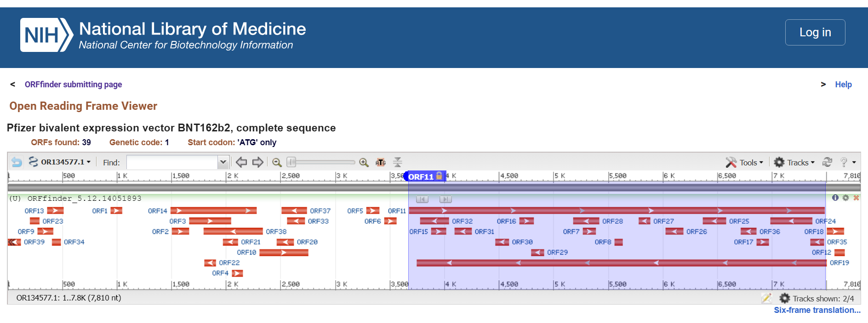Select the ORF3 feature bar

(x=210, y=221)
